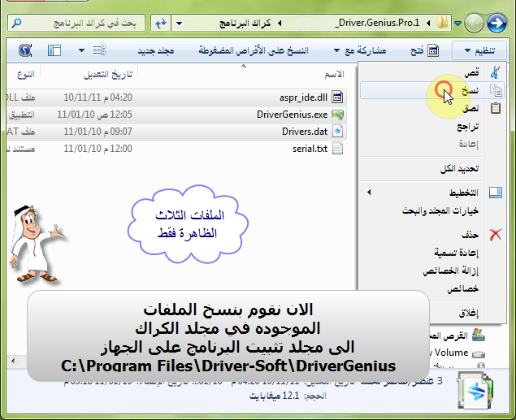Screen dimensions: 516x420
Task: Open the تنظيم organize menu
Action: tap(479, 50)
